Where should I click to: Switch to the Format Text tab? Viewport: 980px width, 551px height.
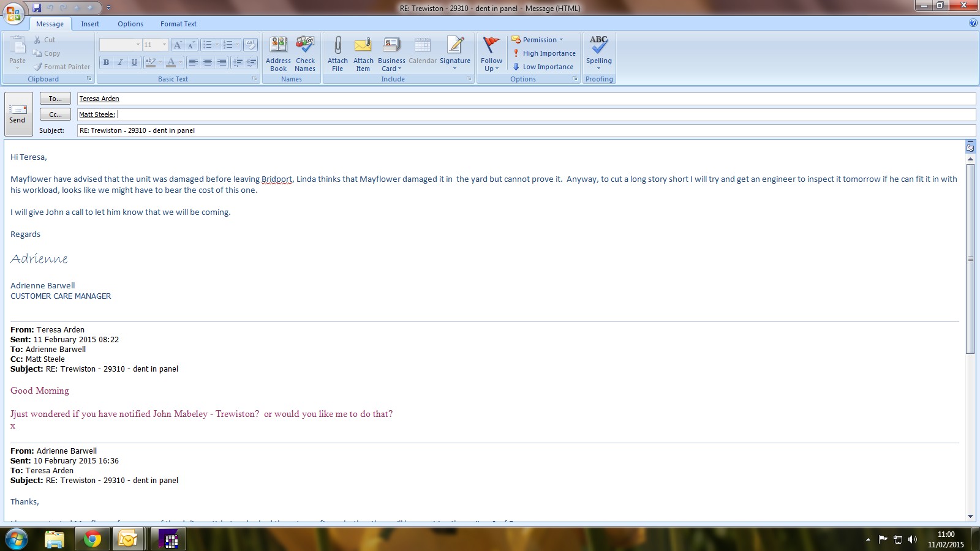[x=178, y=24]
